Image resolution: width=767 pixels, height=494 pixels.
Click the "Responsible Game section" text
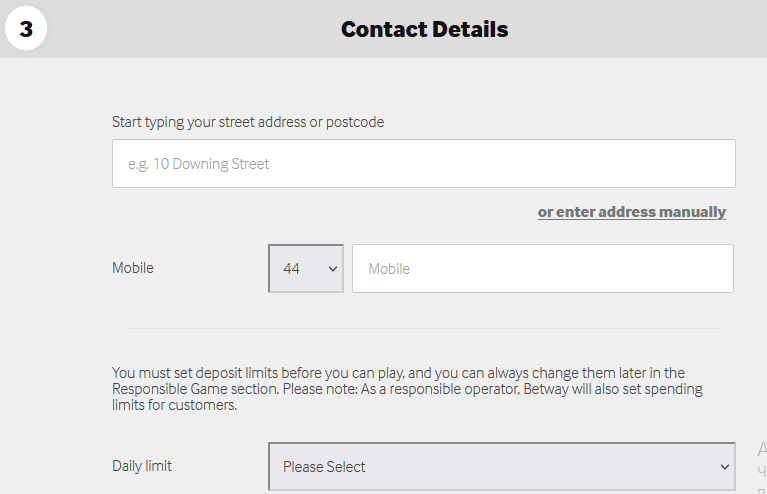tap(198, 389)
